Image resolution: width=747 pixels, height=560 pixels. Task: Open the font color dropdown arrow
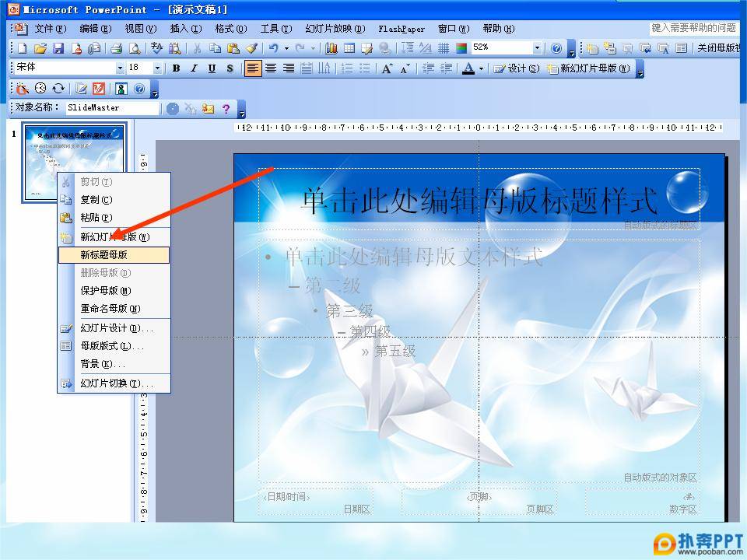point(481,68)
